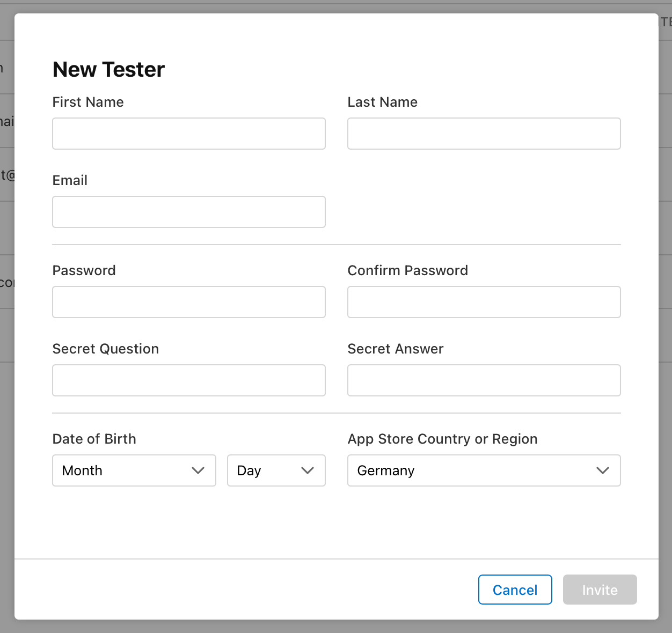Select the Secret Answer input box
The image size is (672, 633).
[484, 380]
